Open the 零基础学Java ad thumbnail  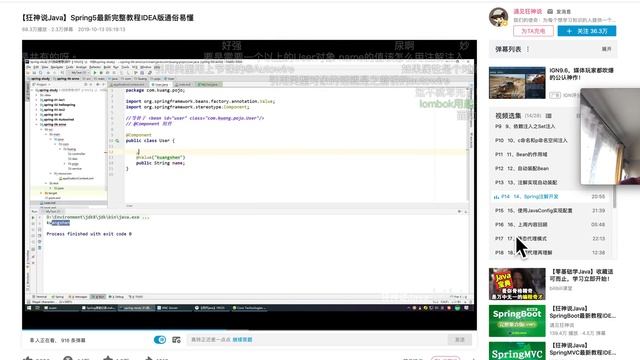click(517, 284)
